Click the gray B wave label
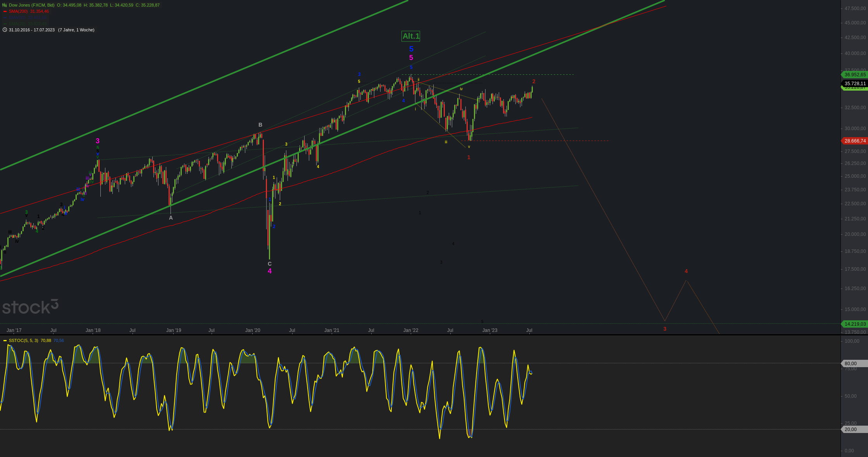Viewport: 868px width, 457px height. pyautogui.click(x=260, y=125)
